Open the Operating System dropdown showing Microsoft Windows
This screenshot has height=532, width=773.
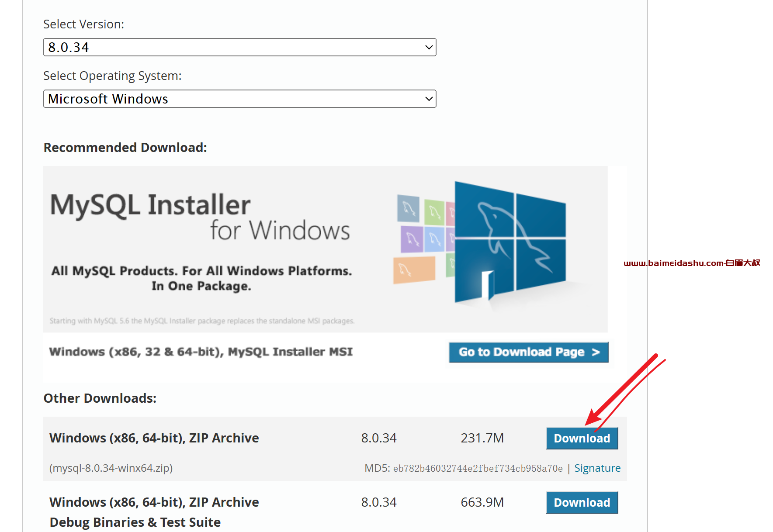tap(239, 99)
